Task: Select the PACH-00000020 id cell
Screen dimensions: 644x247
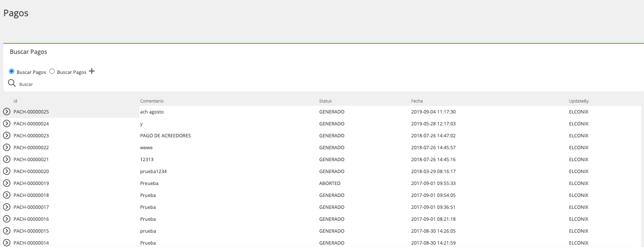Action: pos(31,171)
